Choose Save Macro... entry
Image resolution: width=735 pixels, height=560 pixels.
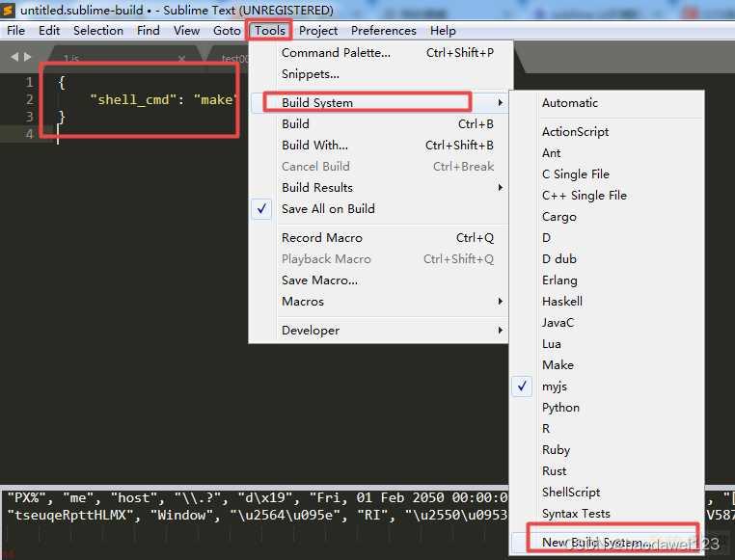[x=380, y=280]
